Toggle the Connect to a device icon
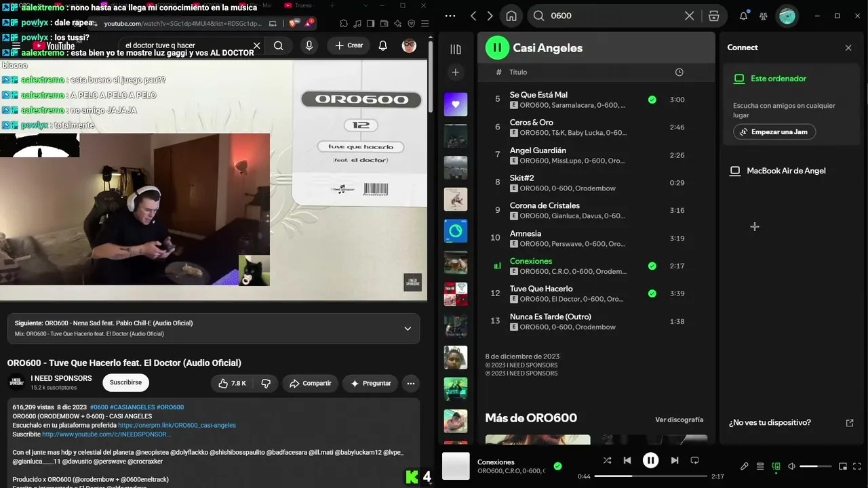 click(776, 466)
